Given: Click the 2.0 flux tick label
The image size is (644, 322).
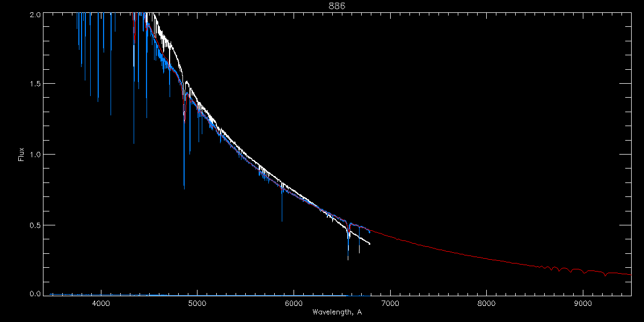Looking at the screenshot, I should click(x=35, y=15).
